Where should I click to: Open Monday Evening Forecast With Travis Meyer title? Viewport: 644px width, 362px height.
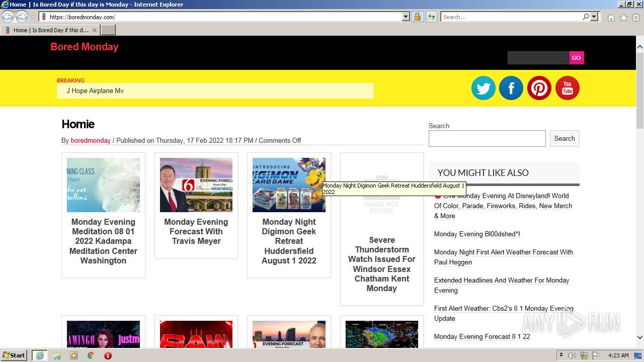click(196, 231)
